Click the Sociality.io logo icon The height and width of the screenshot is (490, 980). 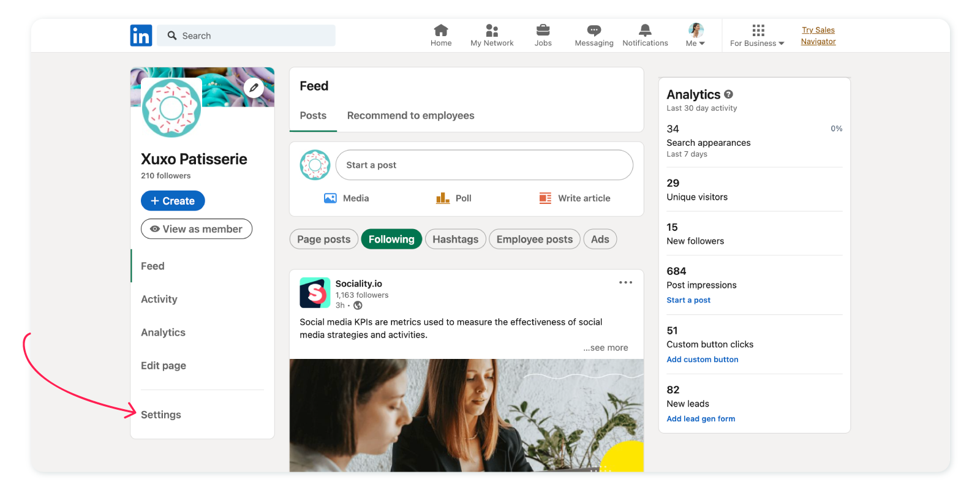(315, 293)
